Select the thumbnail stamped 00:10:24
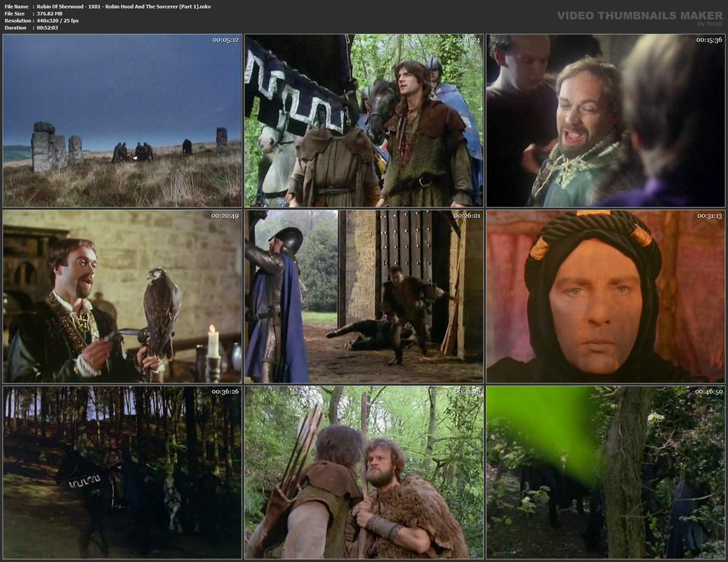728x562 pixels. pos(364,121)
